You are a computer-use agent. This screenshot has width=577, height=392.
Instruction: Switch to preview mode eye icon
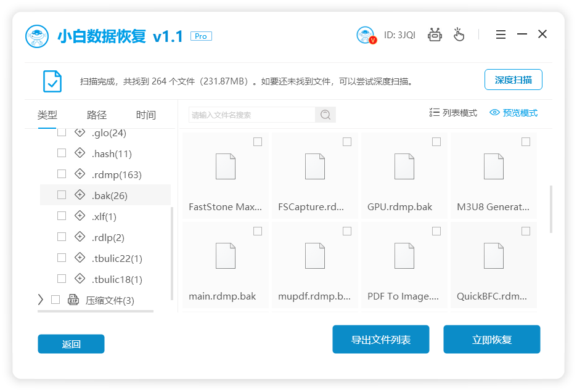pos(494,113)
